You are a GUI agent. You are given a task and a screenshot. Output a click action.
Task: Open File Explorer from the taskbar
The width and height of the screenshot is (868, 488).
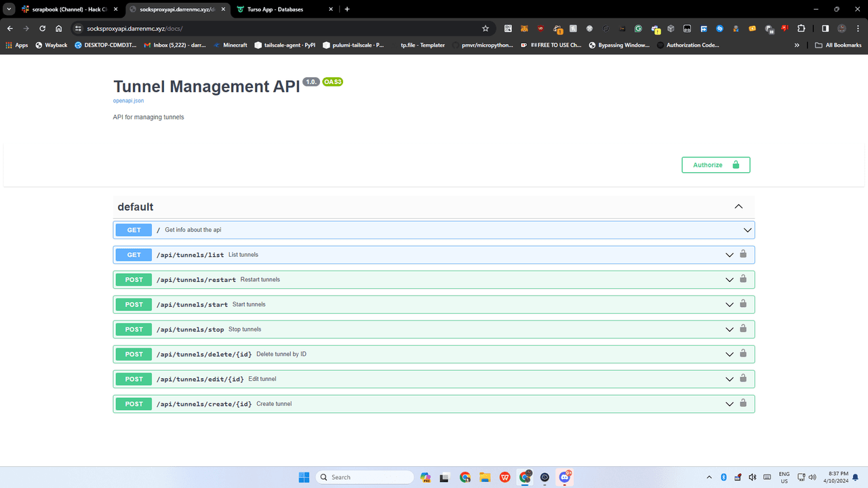484,477
